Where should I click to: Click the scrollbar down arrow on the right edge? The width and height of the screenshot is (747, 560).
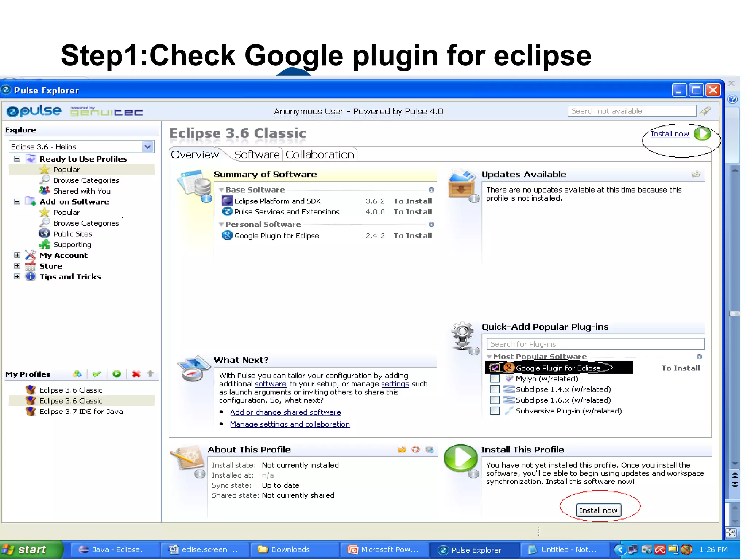pos(735,464)
